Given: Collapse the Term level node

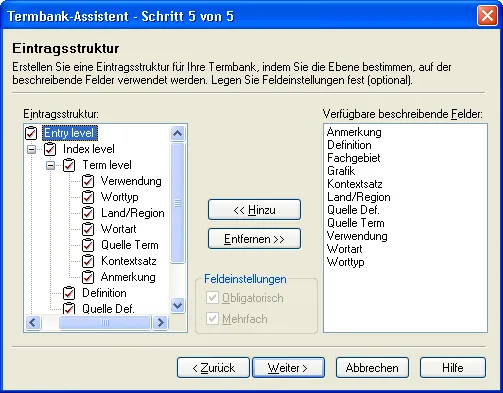Looking at the screenshot, I should 51,165.
